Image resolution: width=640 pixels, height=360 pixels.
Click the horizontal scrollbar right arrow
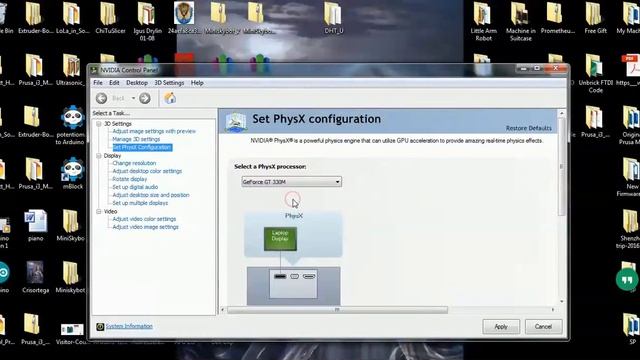pos(553,310)
